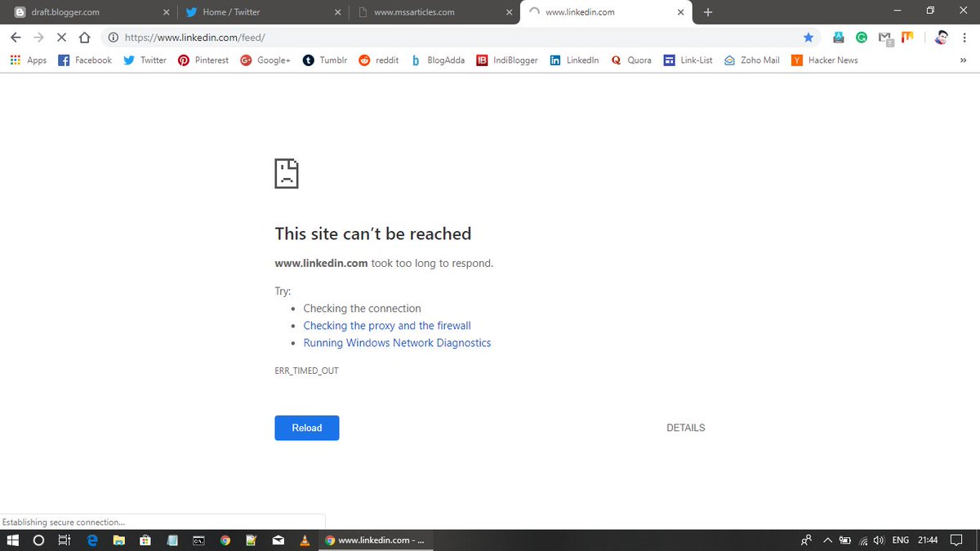Open the Twitter bookmark
This screenshot has height=551, width=980.
coord(145,60)
